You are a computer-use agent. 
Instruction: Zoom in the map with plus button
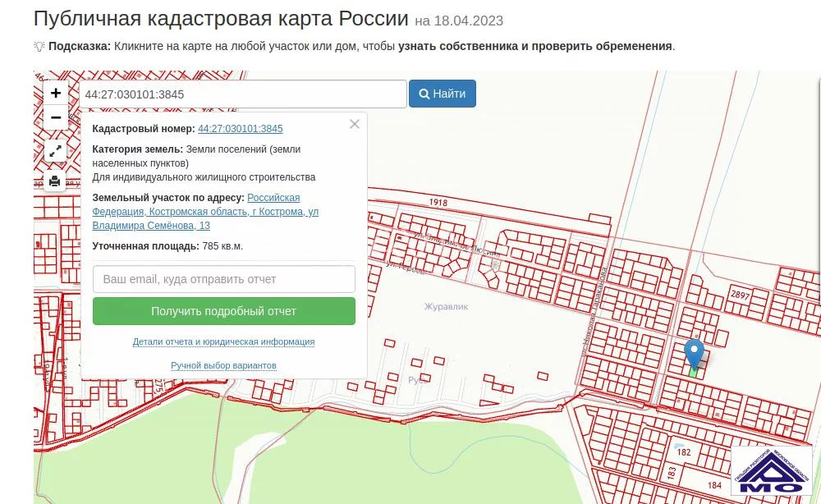pos(56,93)
